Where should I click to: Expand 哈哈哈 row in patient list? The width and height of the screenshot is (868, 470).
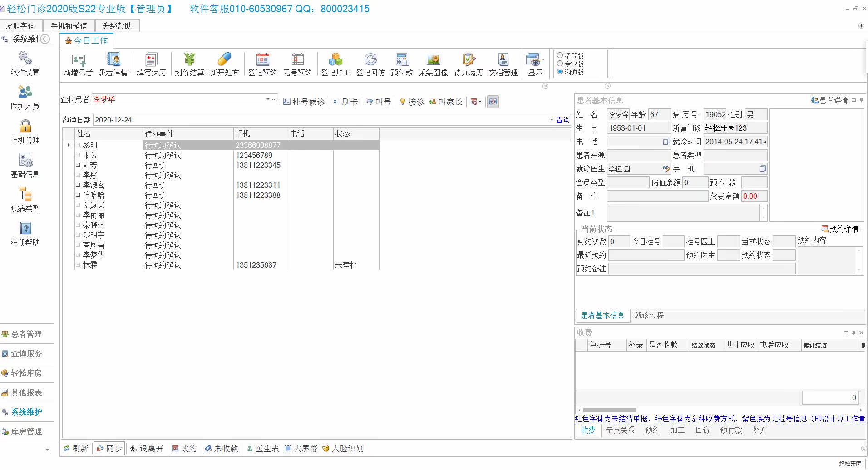(x=78, y=195)
